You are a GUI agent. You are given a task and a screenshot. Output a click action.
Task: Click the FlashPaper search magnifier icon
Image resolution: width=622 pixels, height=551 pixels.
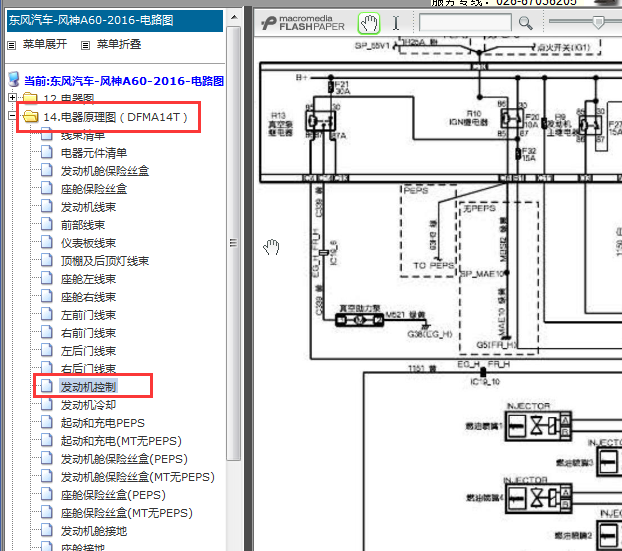525,23
